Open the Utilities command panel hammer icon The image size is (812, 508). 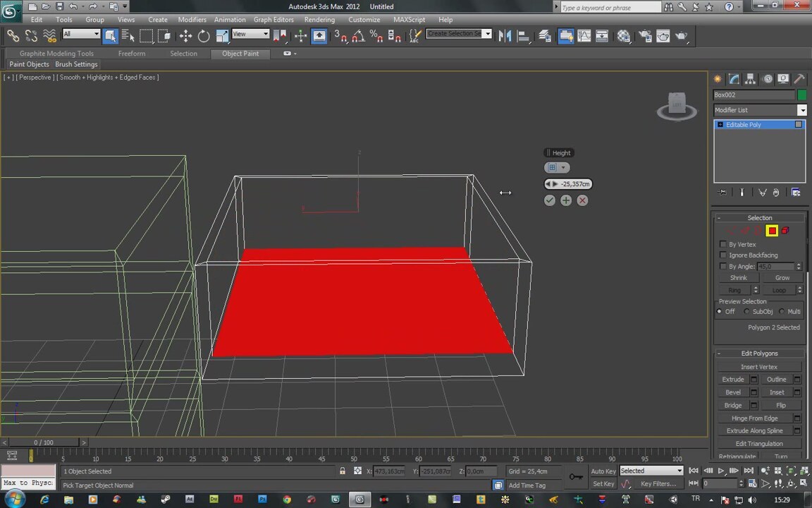tap(799, 79)
